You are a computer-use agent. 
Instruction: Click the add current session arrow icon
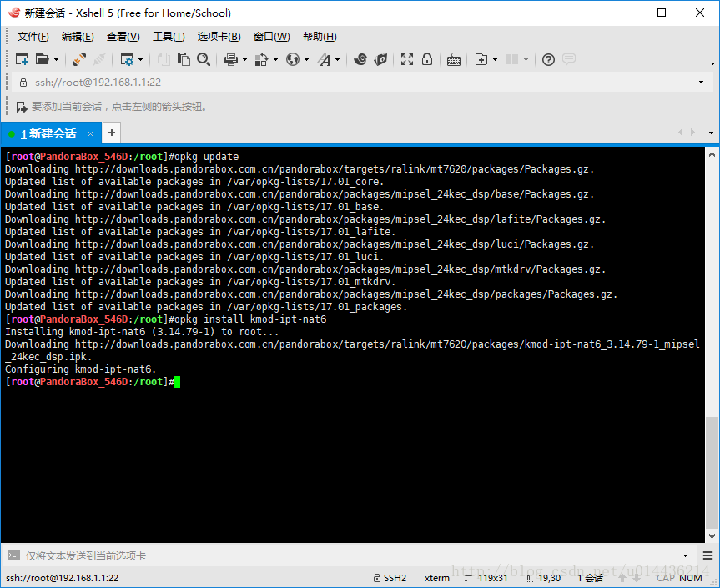[x=22, y=107]
